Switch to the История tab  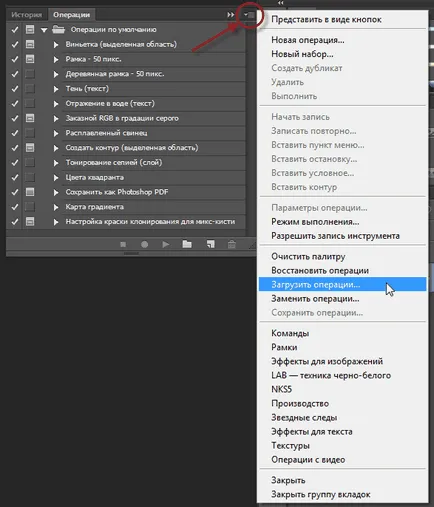click(x=27, y=15)
